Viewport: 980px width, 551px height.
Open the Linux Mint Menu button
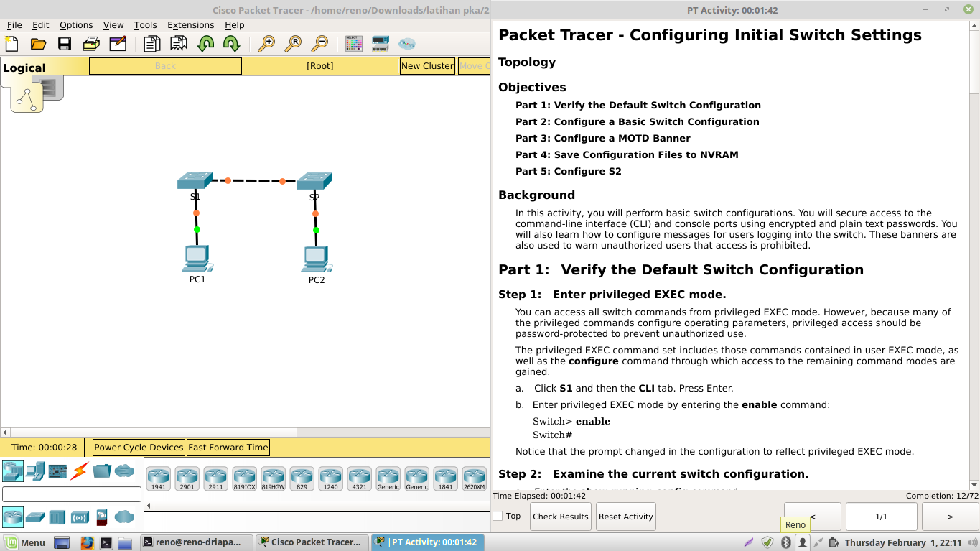24,542
